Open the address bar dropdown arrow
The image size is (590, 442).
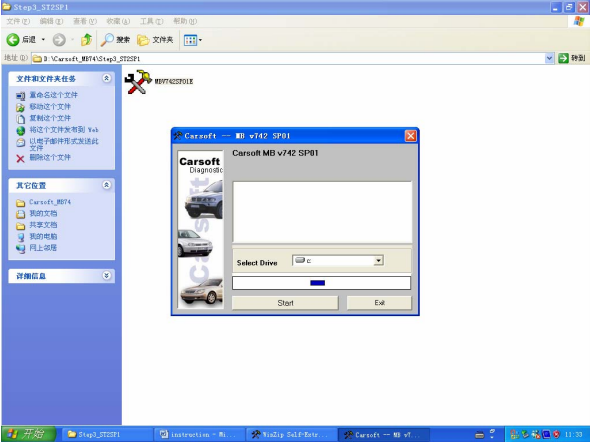coord(549,58)
